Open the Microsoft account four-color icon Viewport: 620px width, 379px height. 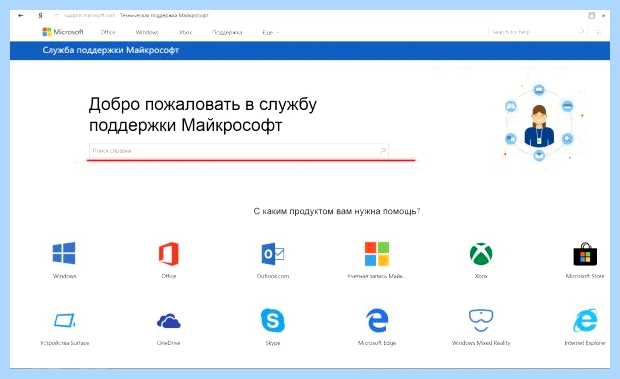click(x=377, y=254)
